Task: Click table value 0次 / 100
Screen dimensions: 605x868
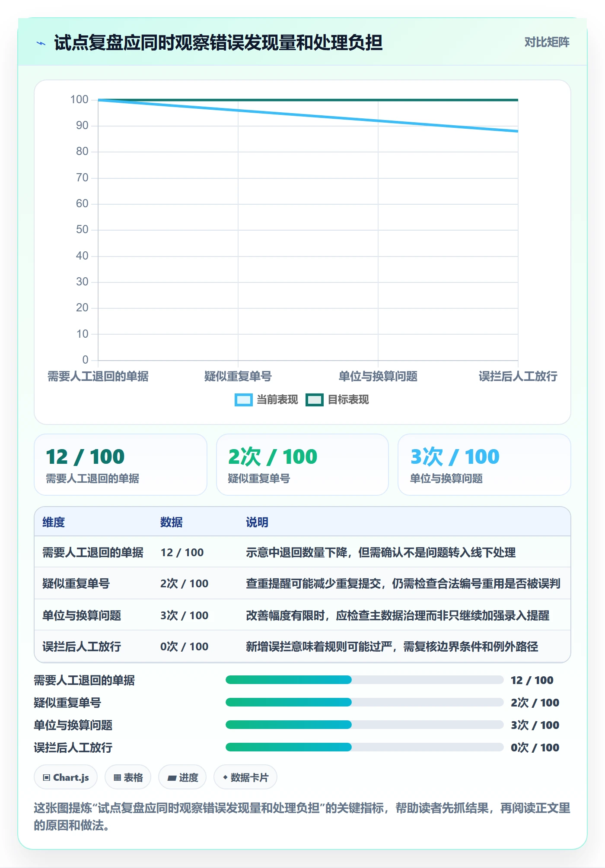Action: (185, 646)
